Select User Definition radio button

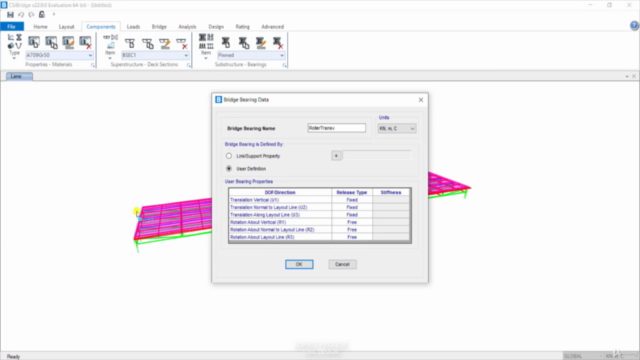(x=229, y=169)
